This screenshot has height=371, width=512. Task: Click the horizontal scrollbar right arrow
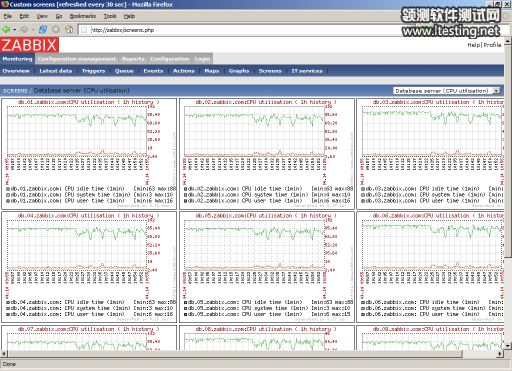click(500, 354)
